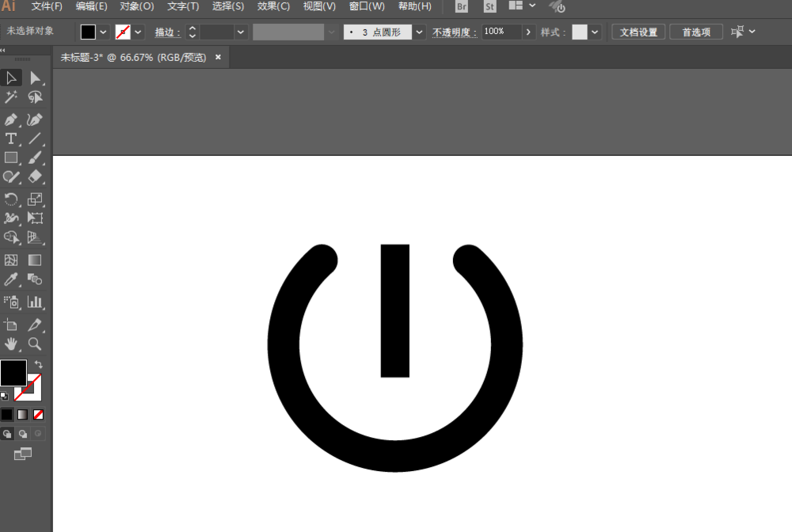Select the Mesh tool
792x532 pixels.
pyautogui.click(x=11, y=260)
